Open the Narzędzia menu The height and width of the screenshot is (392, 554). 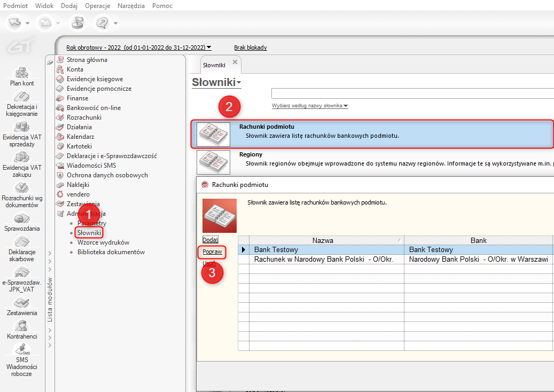(131, 5)
